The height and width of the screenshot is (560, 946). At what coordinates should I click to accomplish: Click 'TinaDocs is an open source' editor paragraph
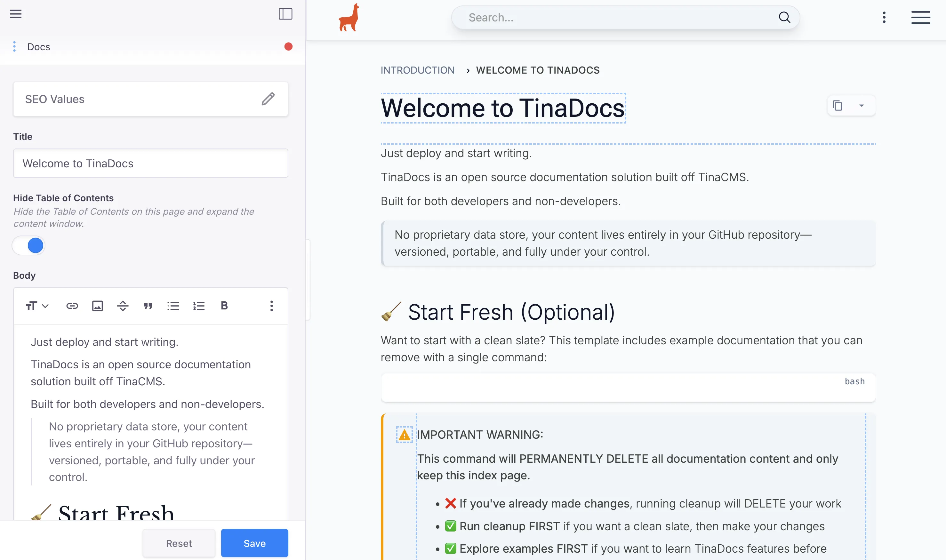click(141, 373)
